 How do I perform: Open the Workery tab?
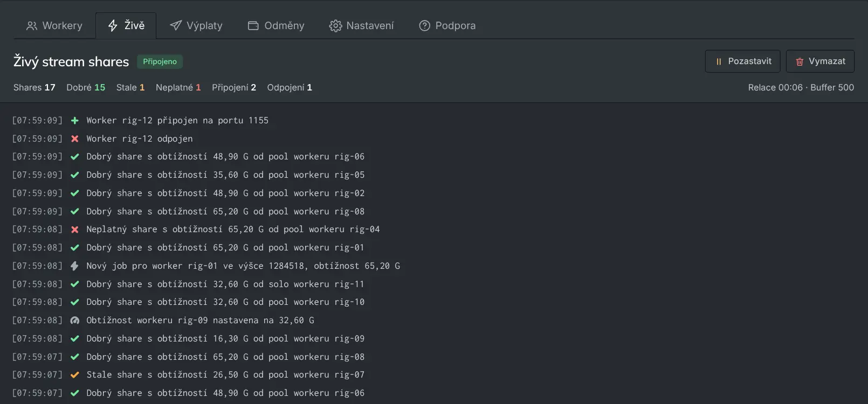(54, 26)
